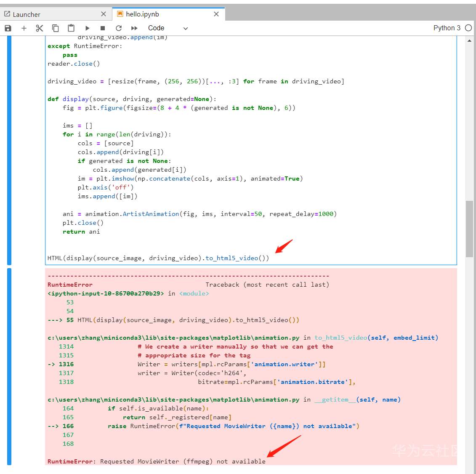
Task: Click the Python 3 kernel name
Action: point(447,28)
